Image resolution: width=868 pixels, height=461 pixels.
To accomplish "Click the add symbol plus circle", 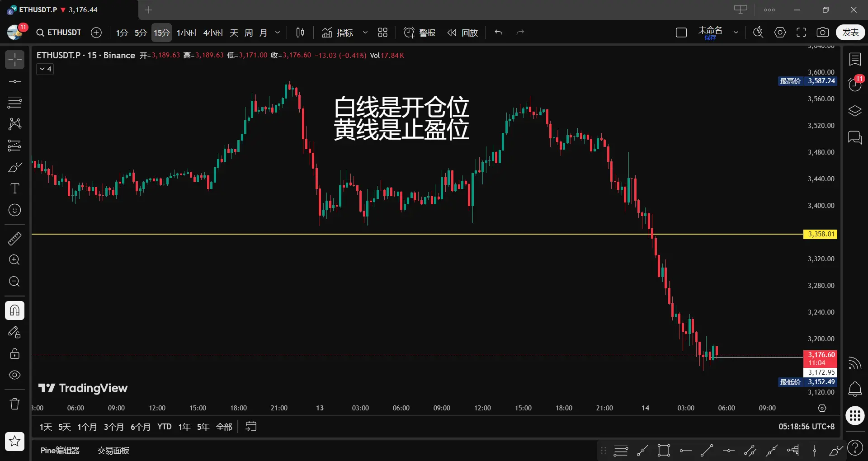I will point(96,33).
